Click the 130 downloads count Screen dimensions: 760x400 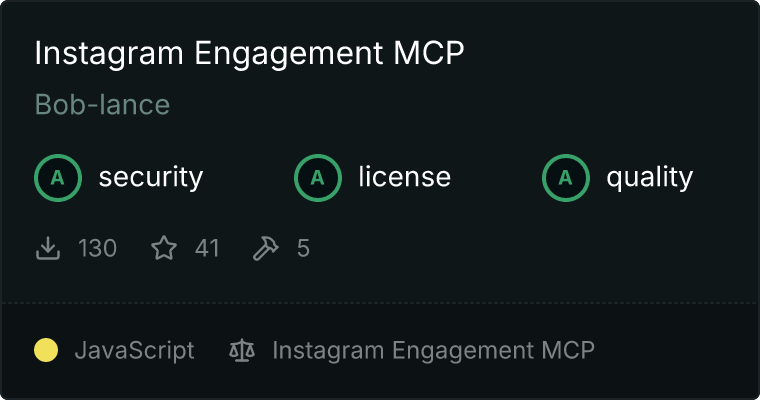97,248
